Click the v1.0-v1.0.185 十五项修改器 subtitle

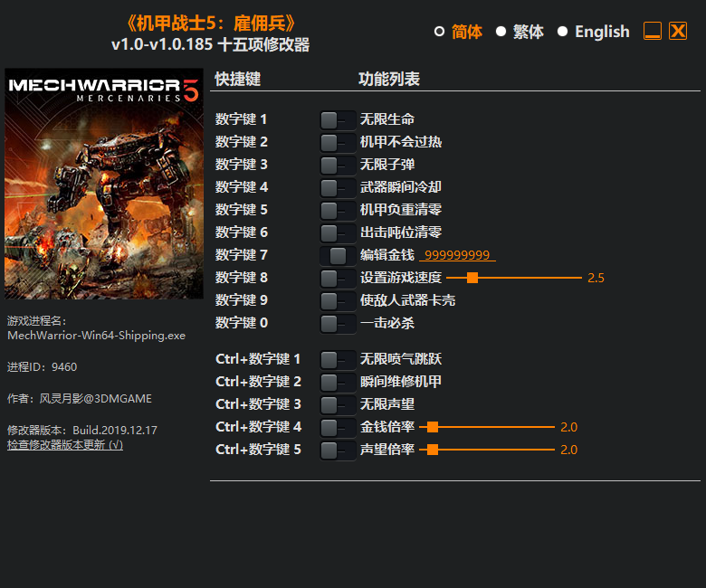pos(210,45)
